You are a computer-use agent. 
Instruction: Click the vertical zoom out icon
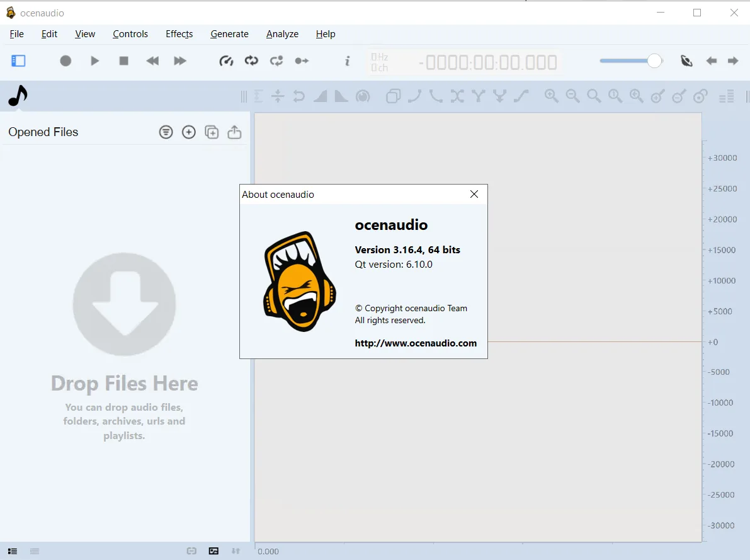click(679, 96)
